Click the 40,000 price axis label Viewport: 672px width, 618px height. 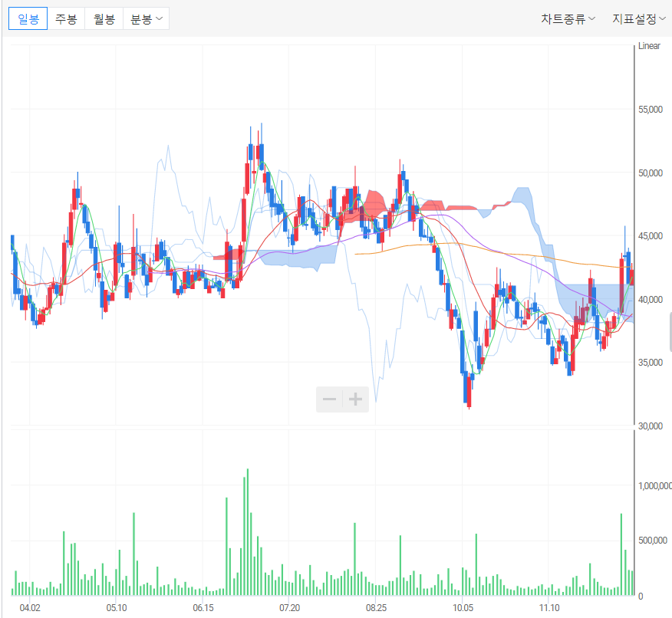click(651, 299)
